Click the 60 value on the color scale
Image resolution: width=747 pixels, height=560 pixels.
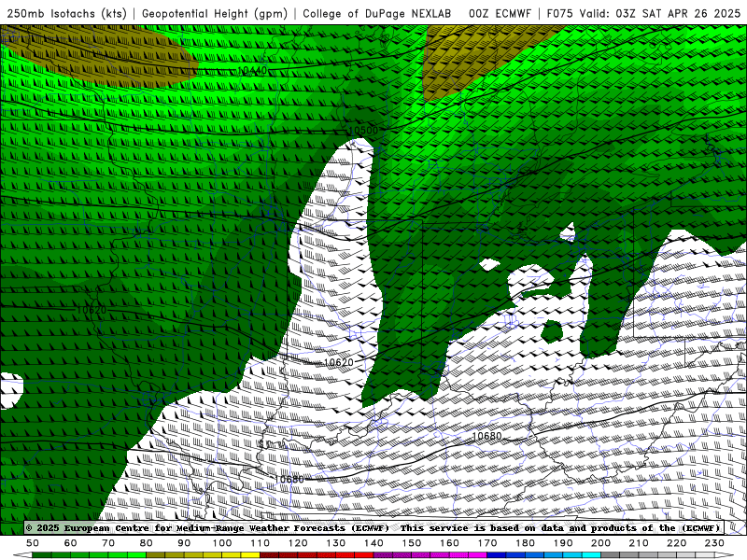click(x=70, y=543)
